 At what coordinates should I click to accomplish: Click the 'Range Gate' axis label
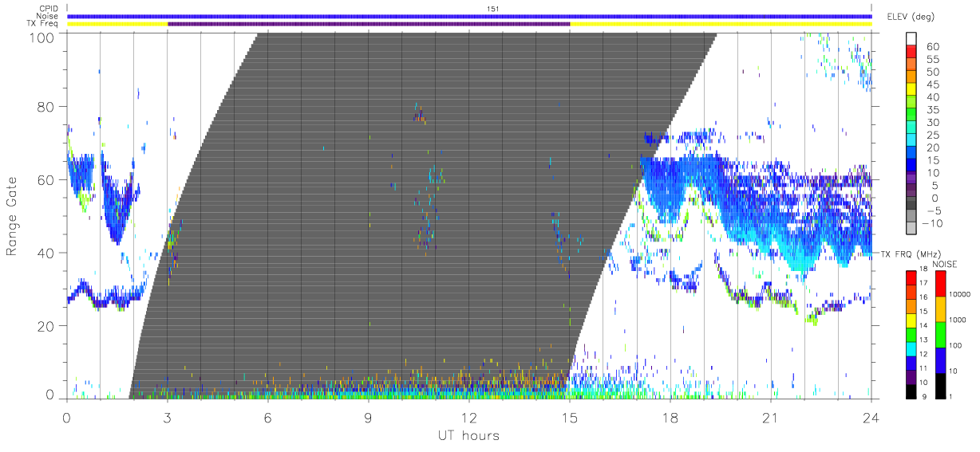pyautogui.click(x=12, y=217)
